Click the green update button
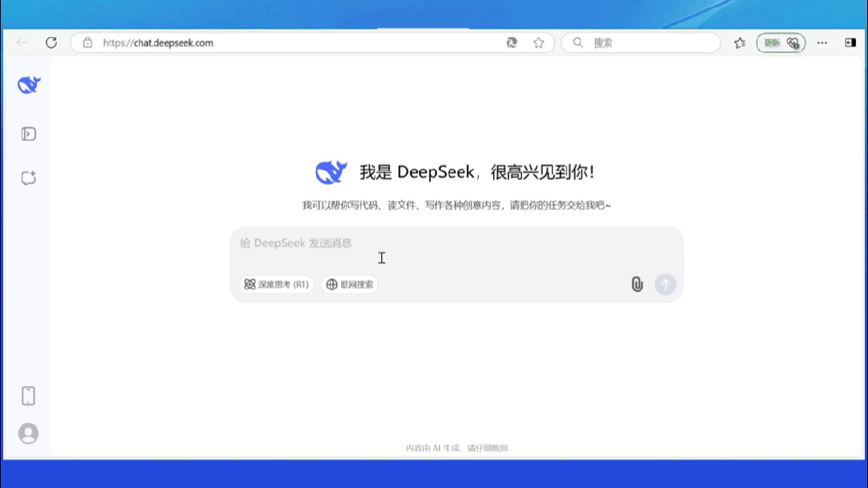Viewport: 868px width, 488px height. pos(781,43)
